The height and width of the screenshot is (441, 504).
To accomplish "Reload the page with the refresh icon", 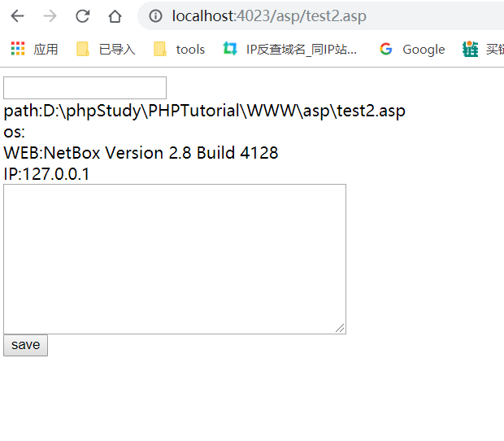I will (x=83, y=15).
